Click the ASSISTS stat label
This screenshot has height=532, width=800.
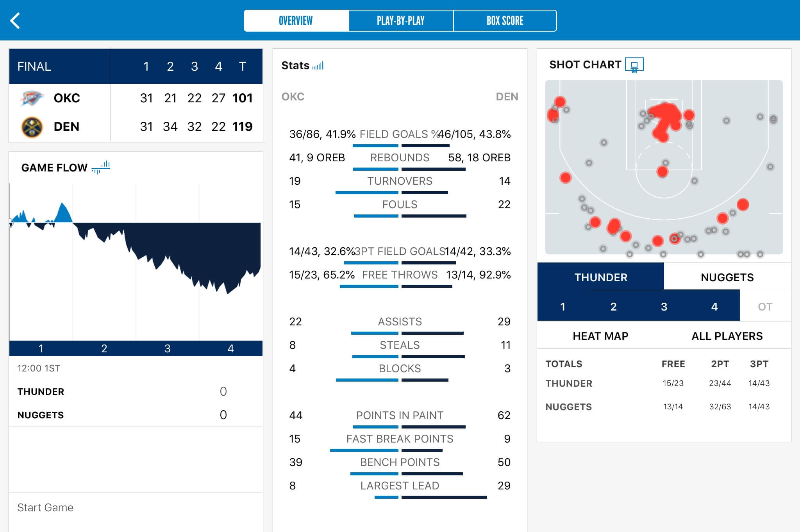pos(400,322)
